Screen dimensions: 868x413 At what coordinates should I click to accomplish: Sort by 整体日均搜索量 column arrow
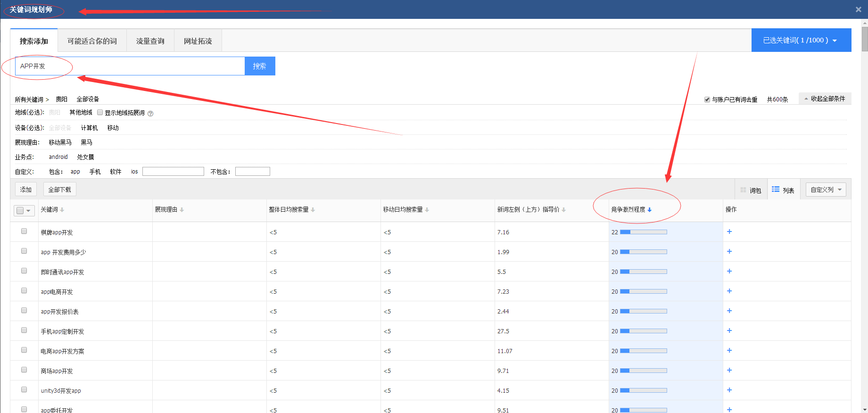click(313, 210)
